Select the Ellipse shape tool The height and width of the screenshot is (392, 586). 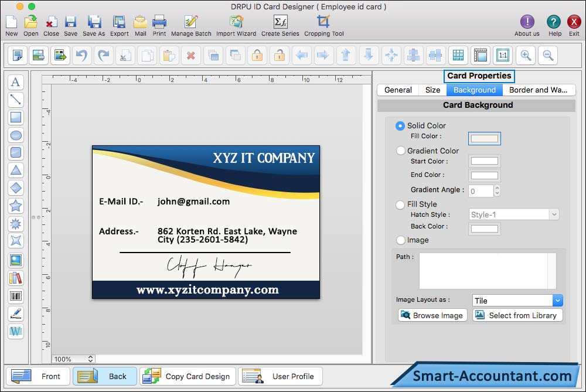tap(16, 135)
